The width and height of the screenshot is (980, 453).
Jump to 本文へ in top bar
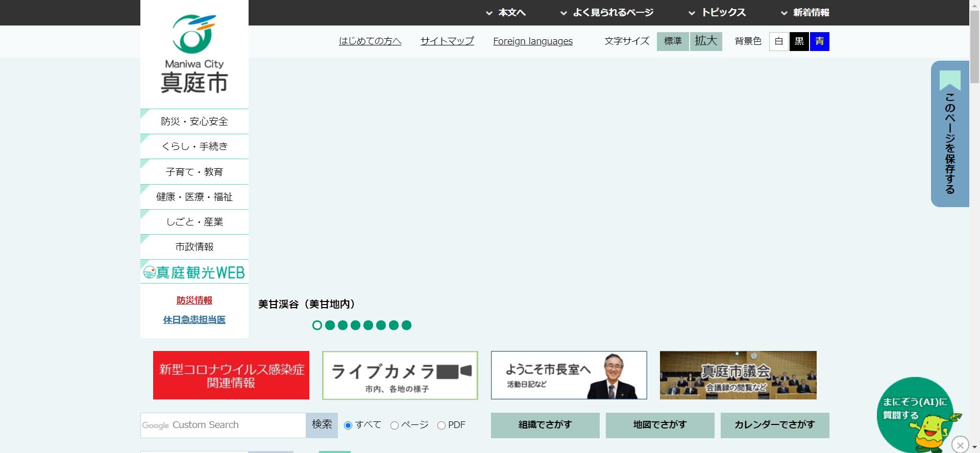point(506,13)
